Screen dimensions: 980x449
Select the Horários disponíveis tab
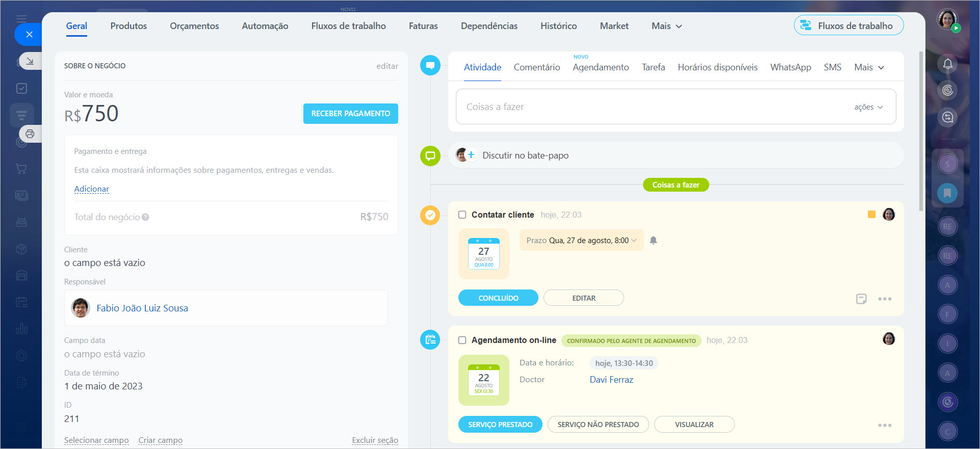point(717,67)
